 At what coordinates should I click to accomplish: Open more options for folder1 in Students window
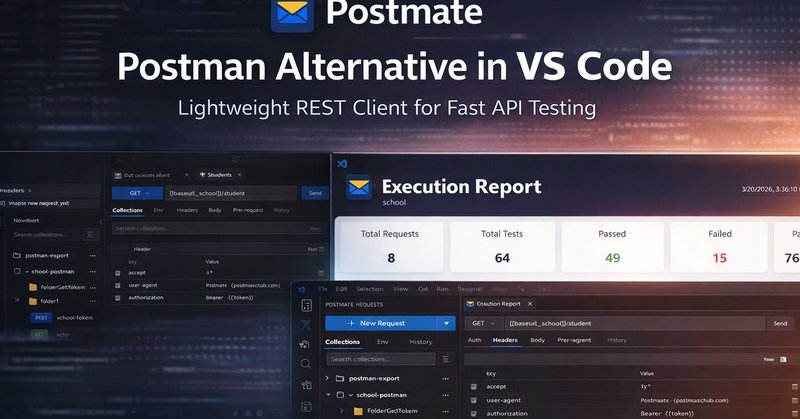pyautogui.click(x=92, y=301)
